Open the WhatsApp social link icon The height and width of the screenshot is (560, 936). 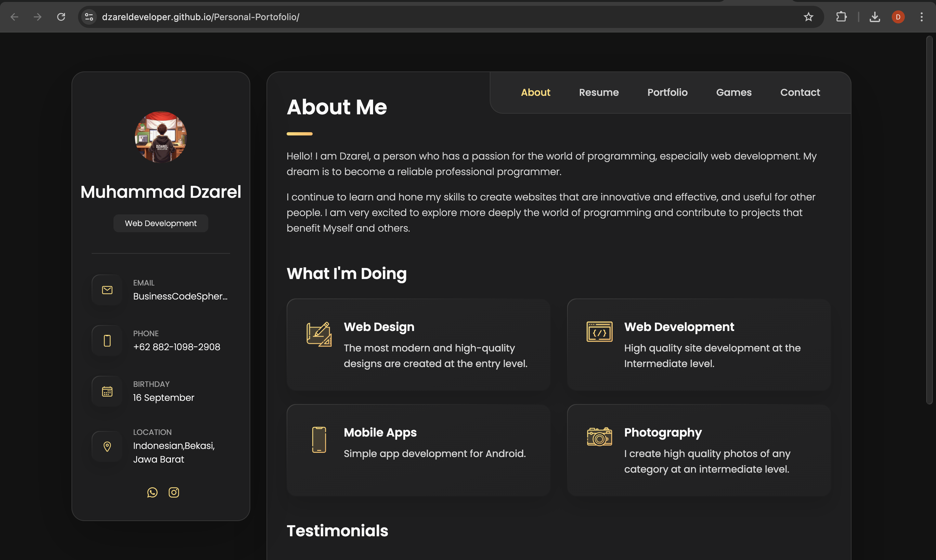pos(152,492)
